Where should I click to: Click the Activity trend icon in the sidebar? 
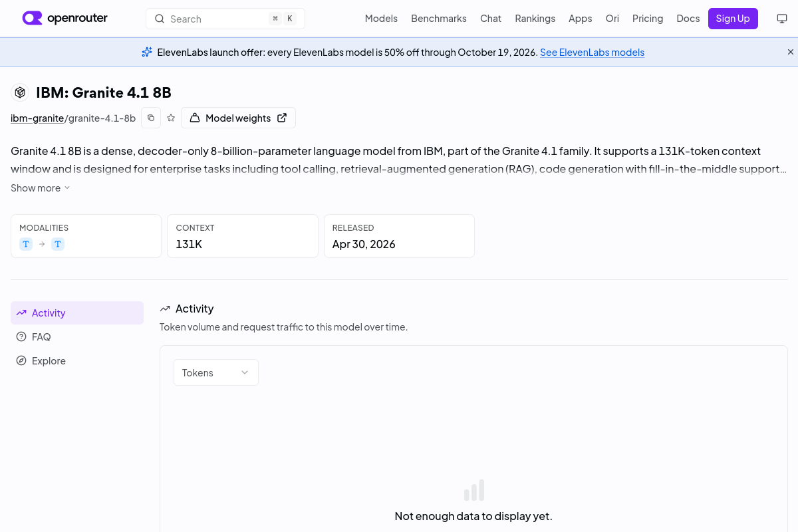click(x=21, y=313)
